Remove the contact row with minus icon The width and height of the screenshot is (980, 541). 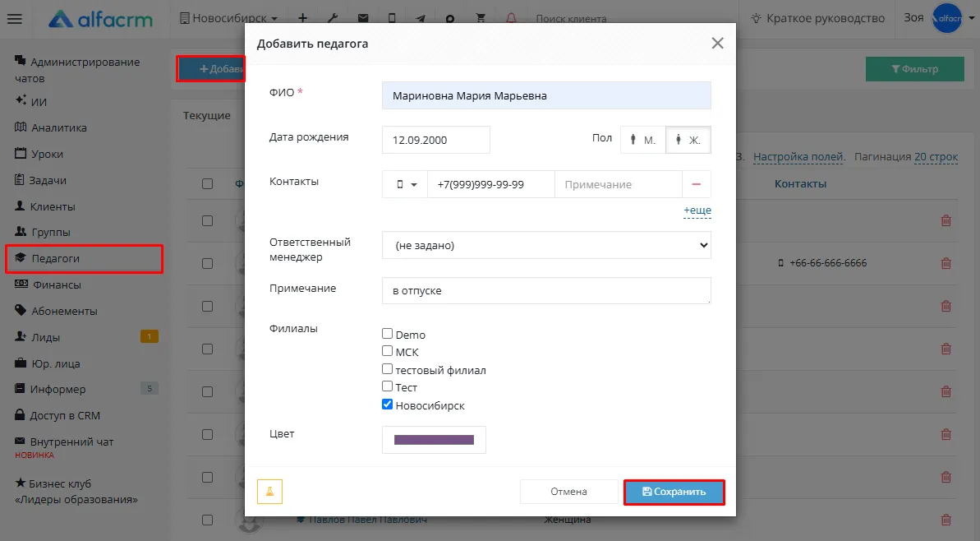(x=697, y=184)
